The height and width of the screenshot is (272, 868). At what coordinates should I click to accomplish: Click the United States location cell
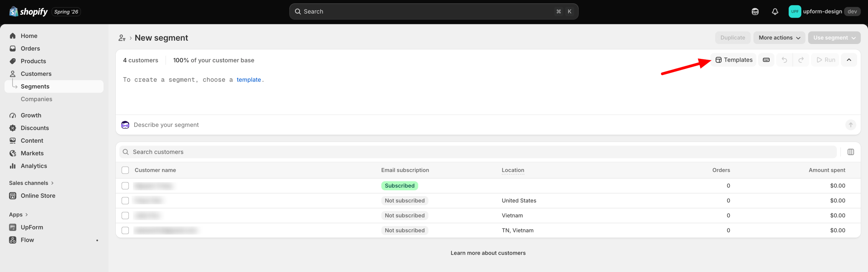[x=519, y=201]
